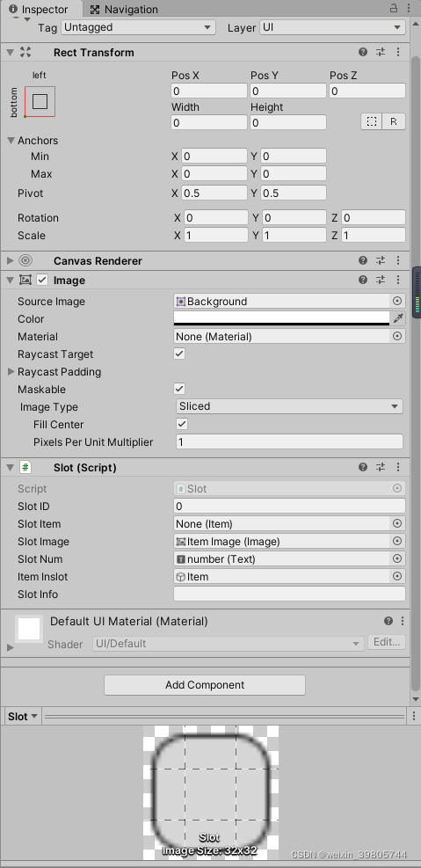This screenshot has height=868, width=421.
Task: Open the Image Type Sliced dropdown
Action: 289,406
